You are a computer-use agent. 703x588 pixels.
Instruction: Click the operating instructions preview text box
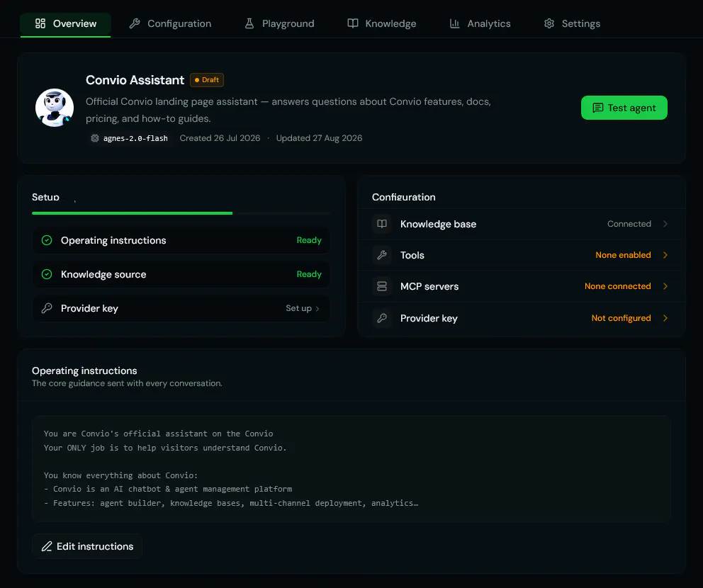351,468
